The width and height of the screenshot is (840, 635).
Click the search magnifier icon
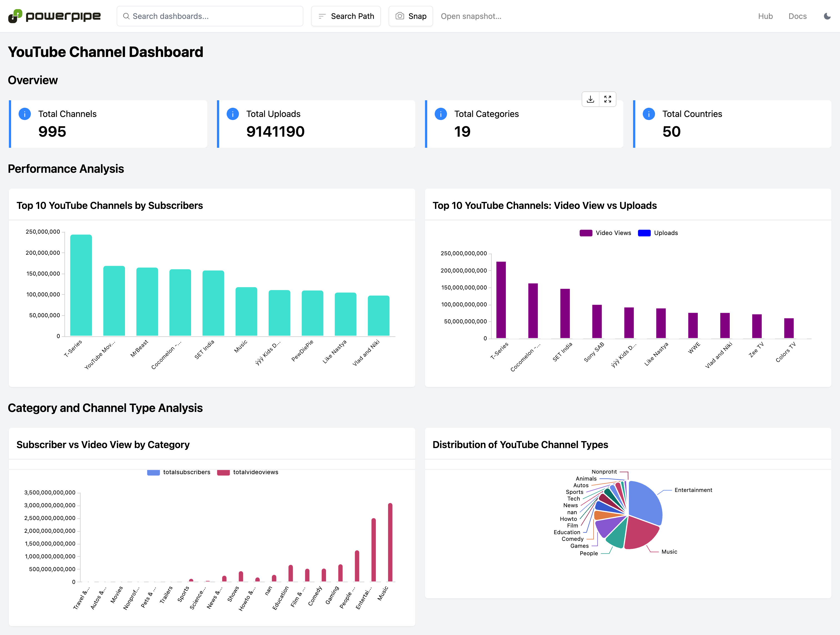pos(126,16)
